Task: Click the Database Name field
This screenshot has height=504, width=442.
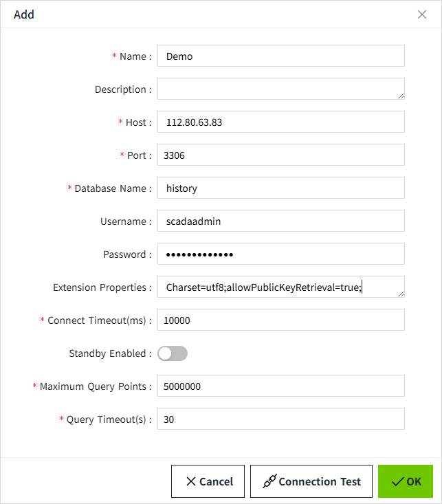Action: [x=280, y=188]
